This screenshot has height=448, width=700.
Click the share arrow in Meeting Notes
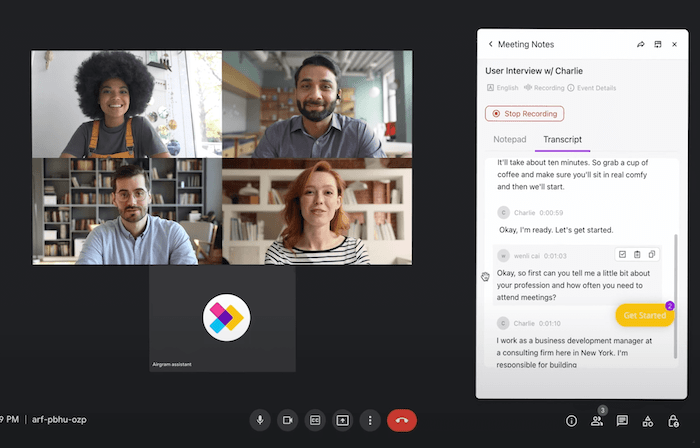tap(641, 44)
